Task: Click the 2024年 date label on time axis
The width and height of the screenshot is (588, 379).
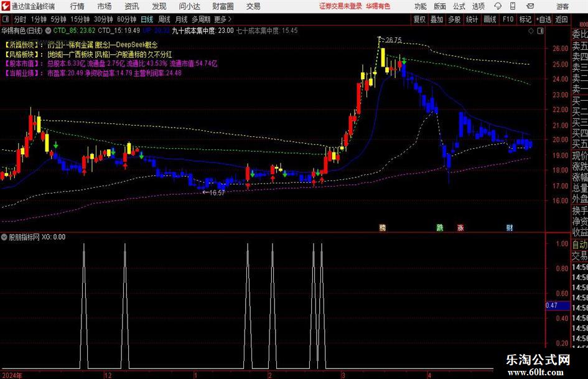Action: point(12,375)
